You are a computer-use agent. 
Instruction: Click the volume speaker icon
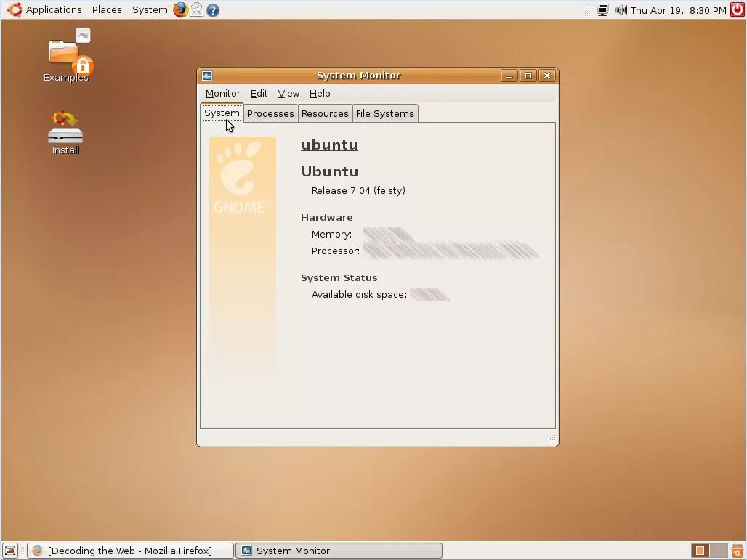tap(621, 10)
